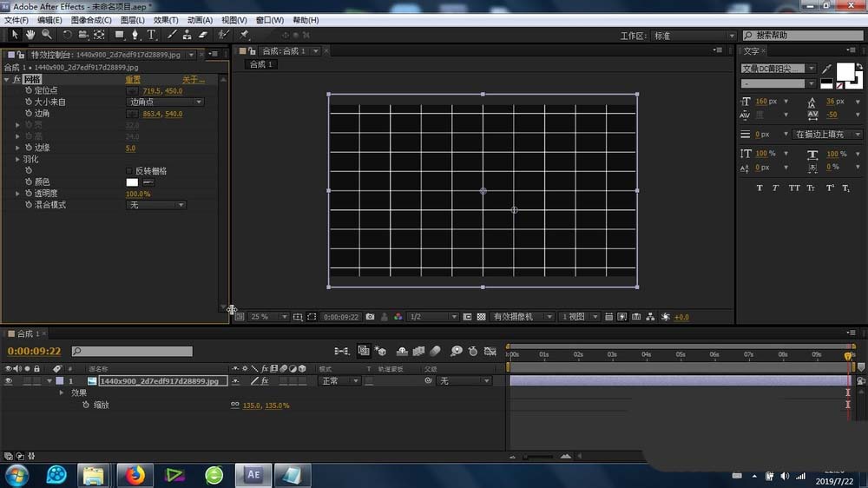Click the Firefox icon in the taskbar

pos(135,475)
